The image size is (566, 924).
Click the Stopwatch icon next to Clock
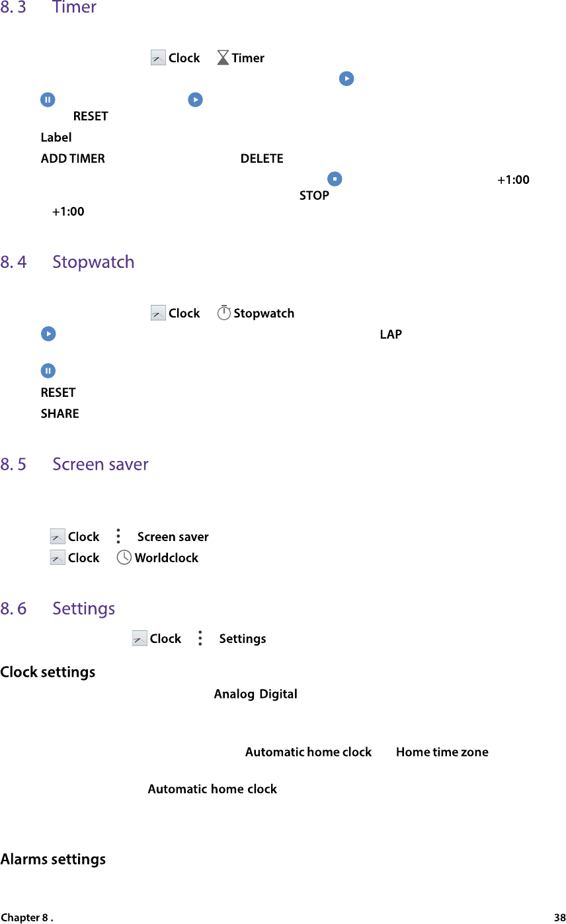(224, 313)
